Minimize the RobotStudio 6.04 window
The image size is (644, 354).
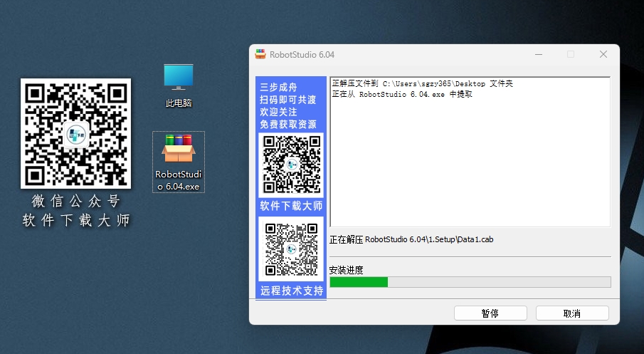pyautogui.click(x=539, y=54)
